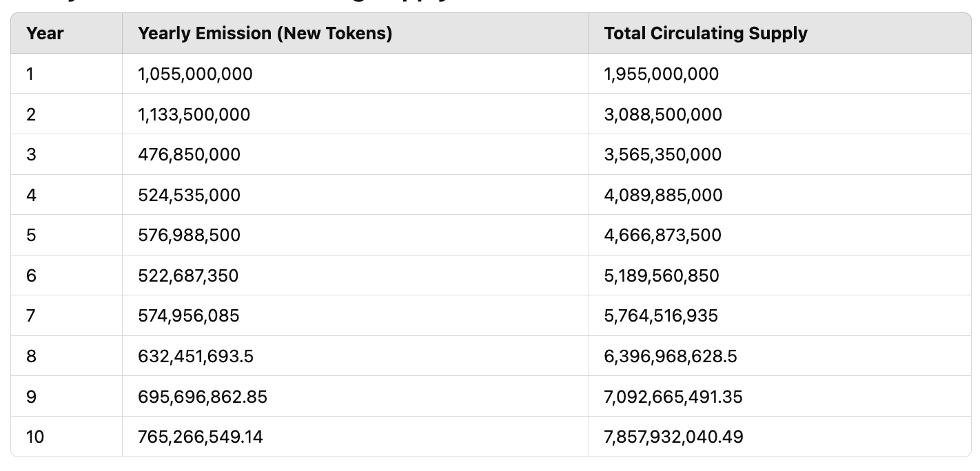
Task: Select the Yearly Emission (New Tokens) header
Action: point(265,33)
